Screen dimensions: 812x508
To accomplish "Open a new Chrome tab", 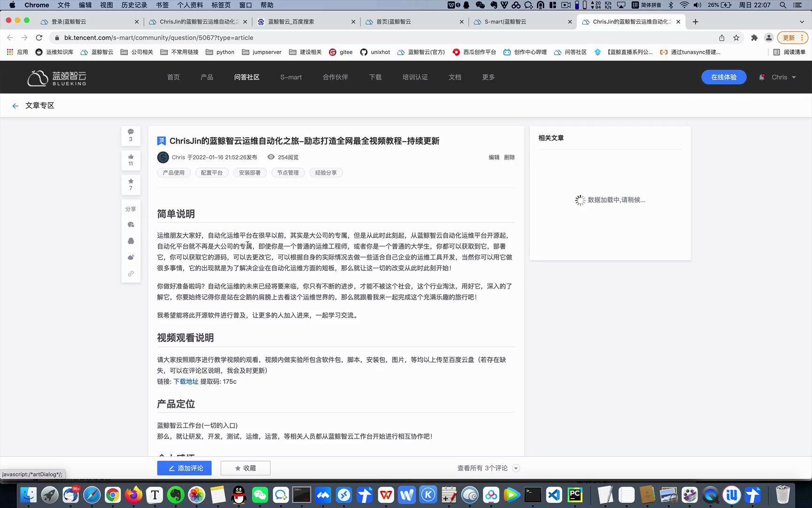I will [x=695, y=22].
